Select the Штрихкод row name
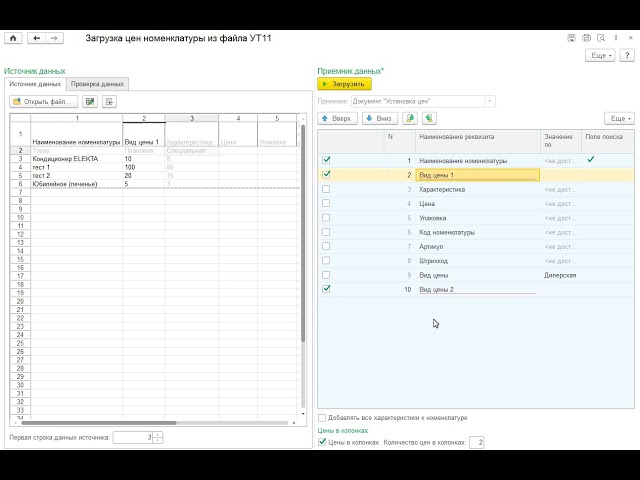 coord(433,261)
